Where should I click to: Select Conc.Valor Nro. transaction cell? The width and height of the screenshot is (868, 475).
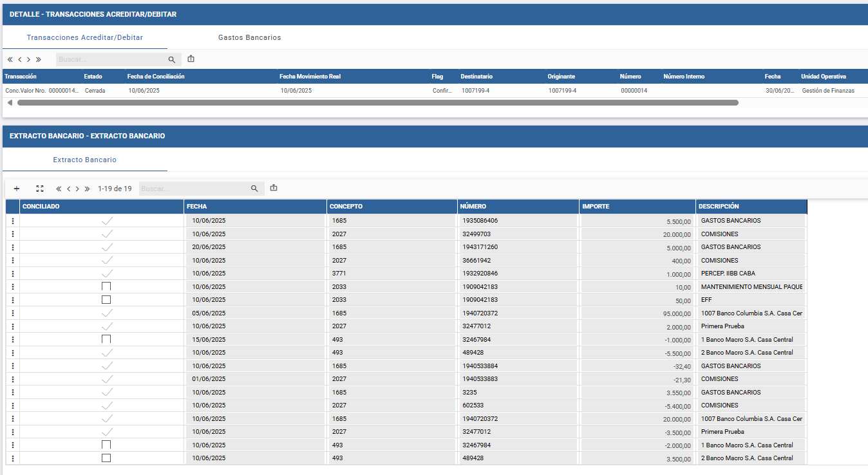coord(42,91)
